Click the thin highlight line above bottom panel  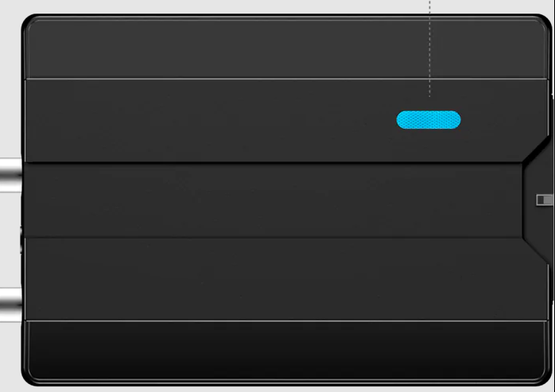(287, 321)
